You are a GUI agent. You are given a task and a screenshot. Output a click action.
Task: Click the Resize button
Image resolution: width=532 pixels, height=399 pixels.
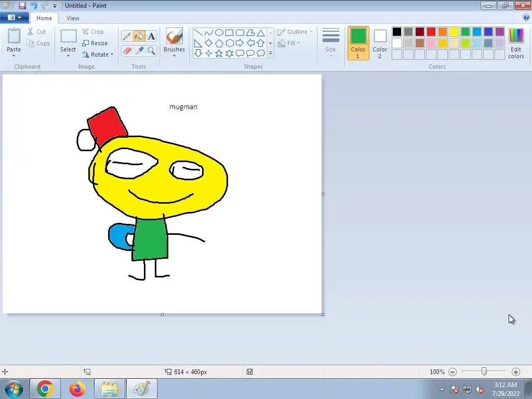point(95,43)
